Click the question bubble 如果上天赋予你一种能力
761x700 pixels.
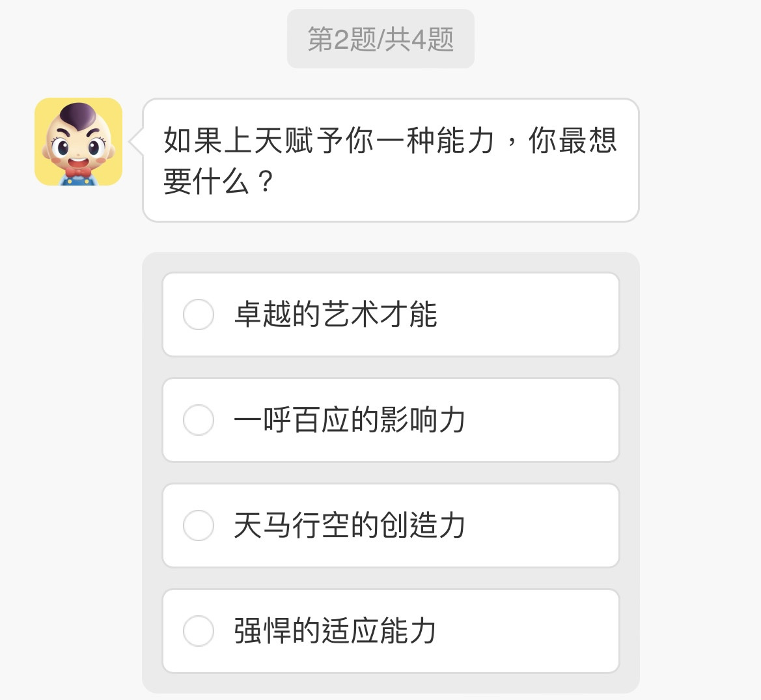click(391, 141)
